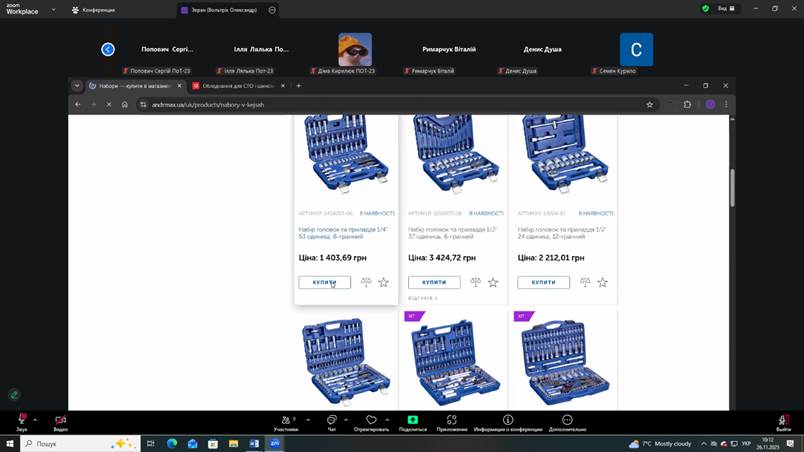Star the 2 212,01 грн tool set
The height and width of the screenshot is (452, 804).
[x=602, y=283]
